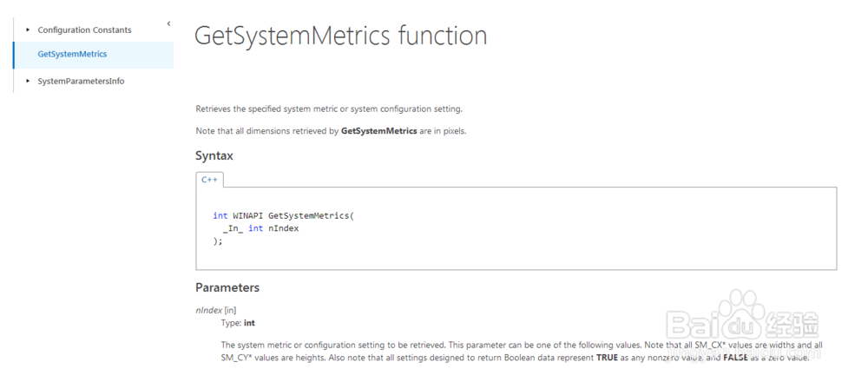Open the SystemParametersInfo entry
Screen dimensions: 868x382
tap(81, 81)
